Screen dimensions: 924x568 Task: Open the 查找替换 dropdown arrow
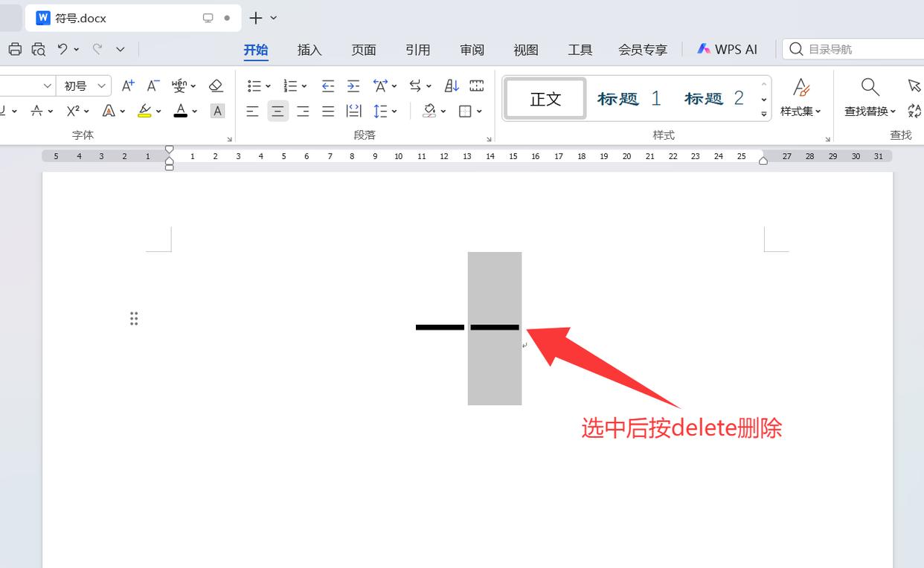click(893, 112)
